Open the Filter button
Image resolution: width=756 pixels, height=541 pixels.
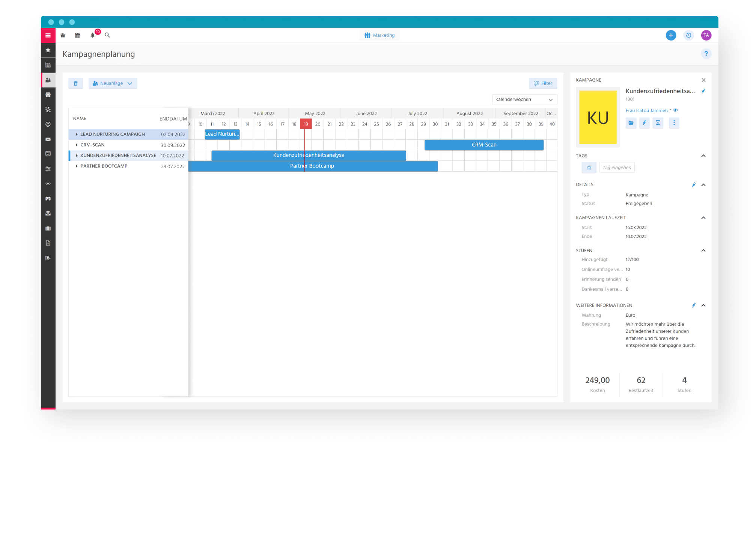543,83
